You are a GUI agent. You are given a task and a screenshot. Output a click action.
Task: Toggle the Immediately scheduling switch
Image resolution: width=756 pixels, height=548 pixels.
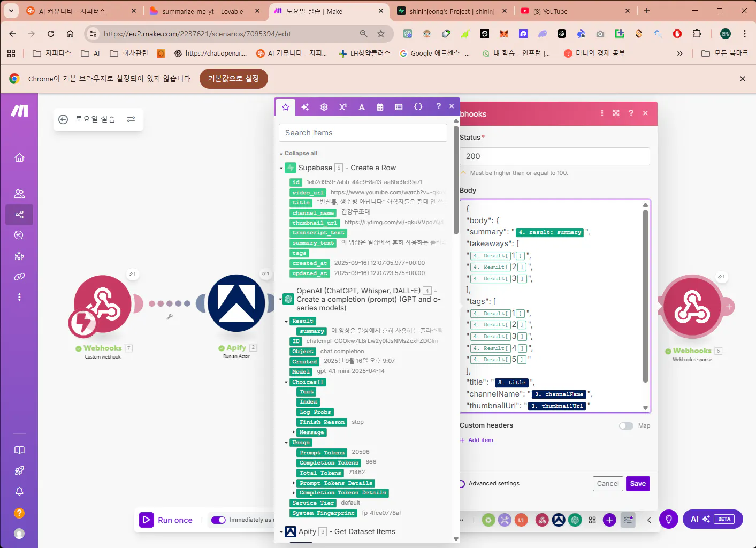[218, 520]
